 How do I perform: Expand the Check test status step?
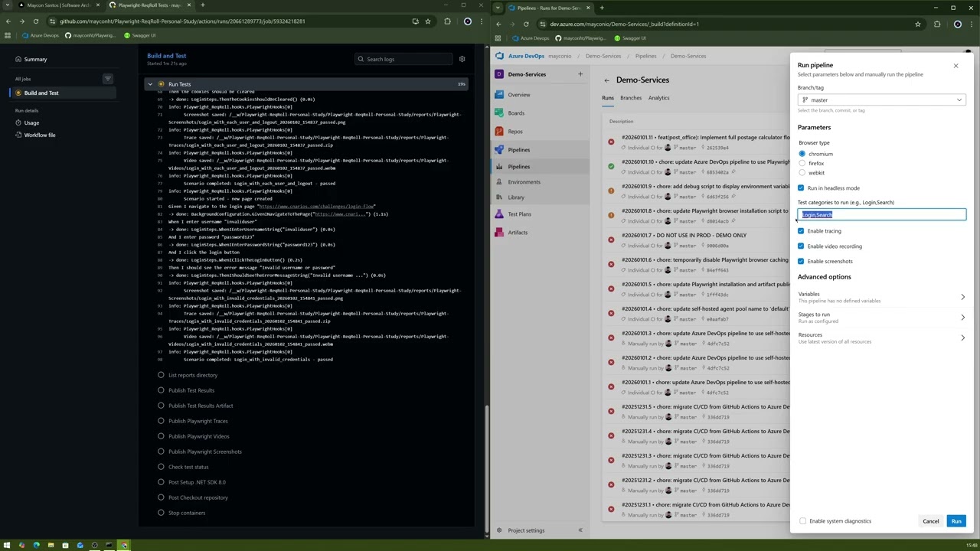point(188,467)
